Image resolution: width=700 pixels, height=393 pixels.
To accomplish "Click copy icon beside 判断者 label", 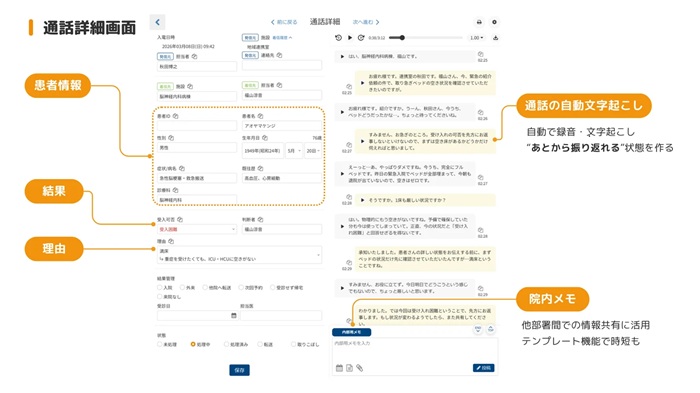I will point(260,220).
